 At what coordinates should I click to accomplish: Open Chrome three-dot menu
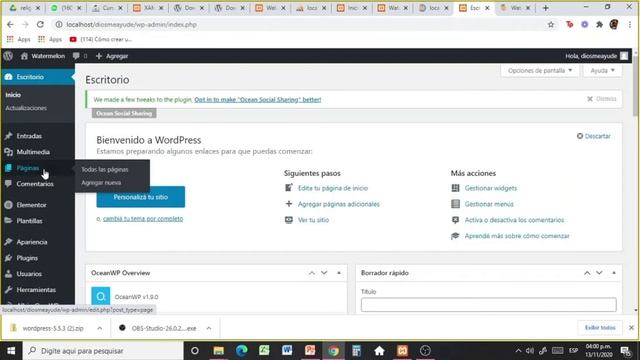[630, 24]
